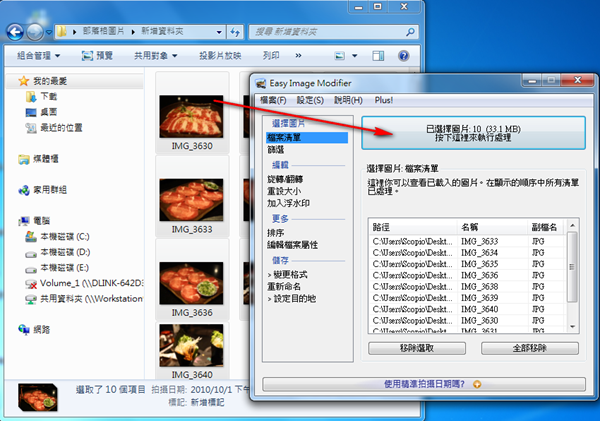This screenshot has height=421, width=600.
Task: Open 設定(S) menu
Action: coord(310,100)
